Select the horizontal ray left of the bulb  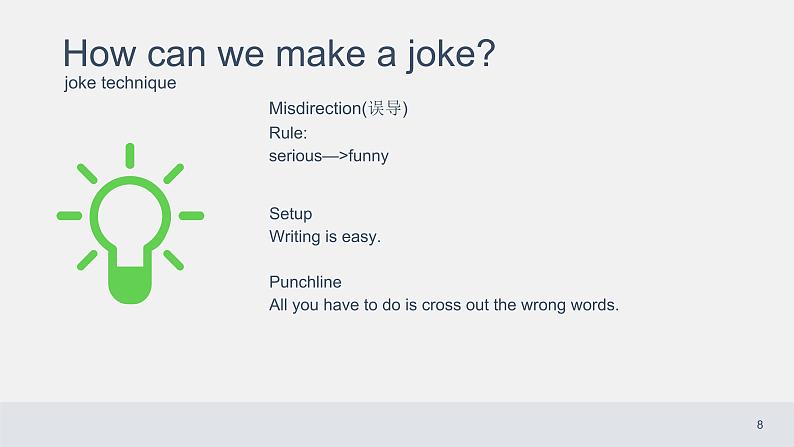[x=69, y=216]
